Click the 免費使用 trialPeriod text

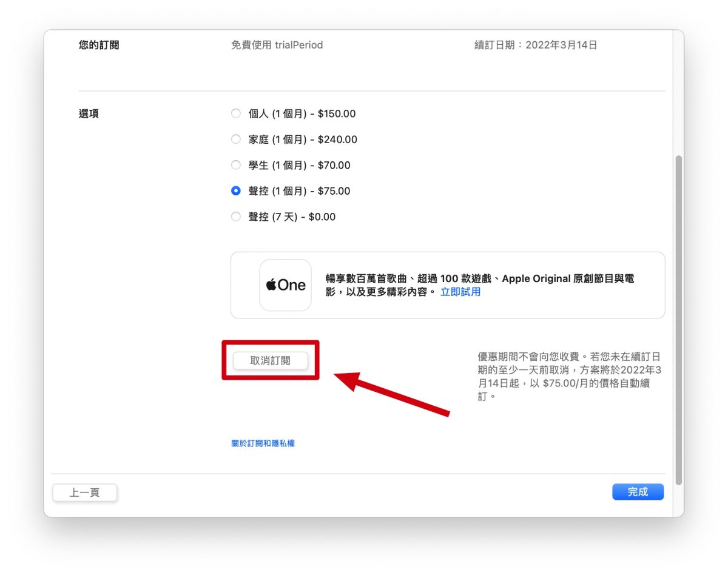pyautogui.click(x=277, y=45)
